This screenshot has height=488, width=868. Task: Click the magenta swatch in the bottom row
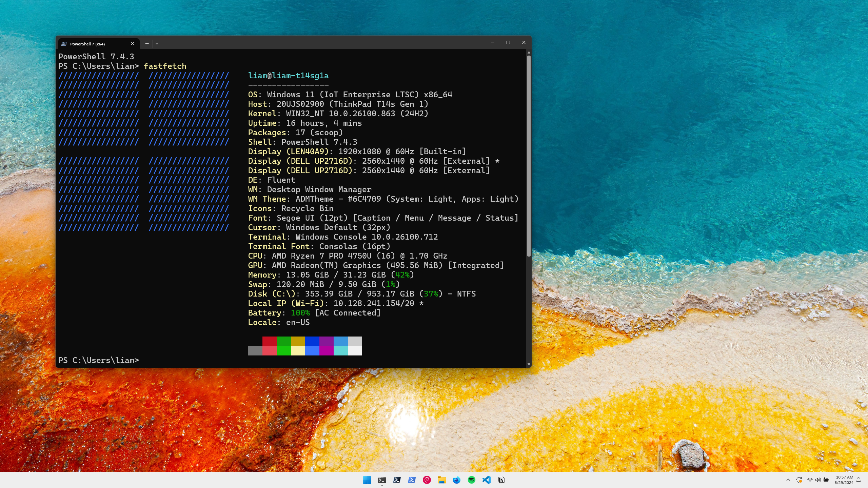[327, 350]
